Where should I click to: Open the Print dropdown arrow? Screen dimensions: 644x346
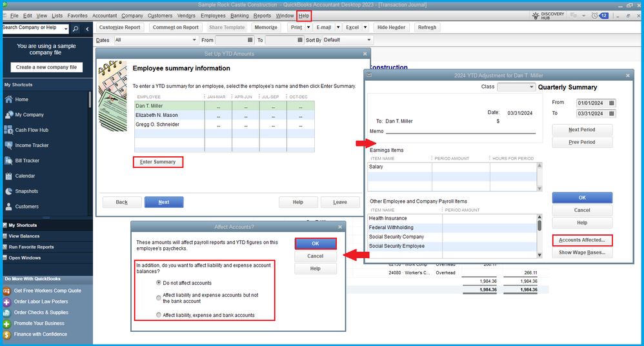(x=308, y=27)
